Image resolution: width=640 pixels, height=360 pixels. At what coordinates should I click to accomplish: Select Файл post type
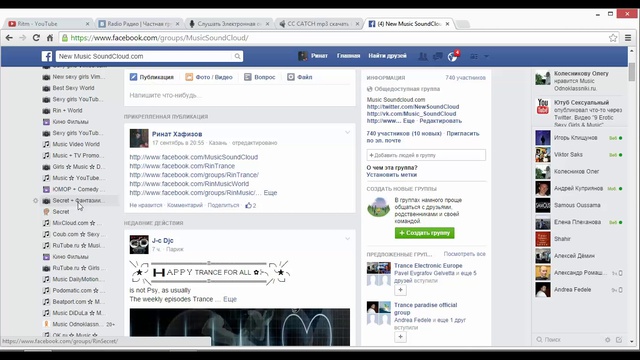[300, 77]
